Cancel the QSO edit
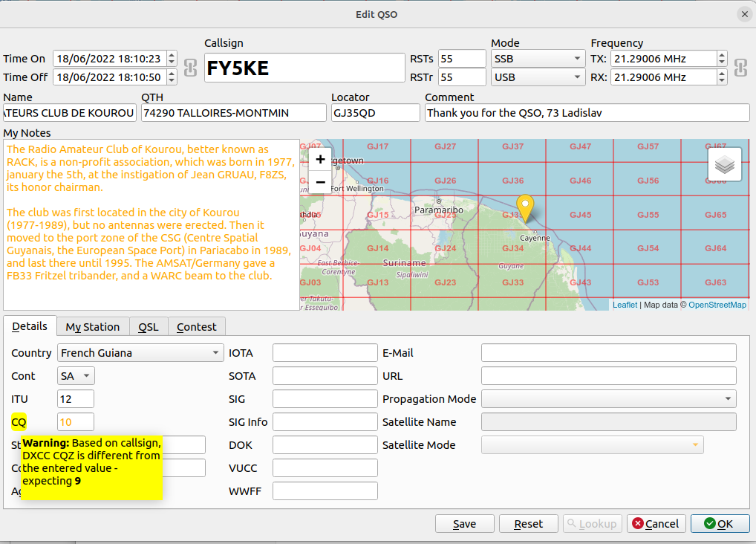756x544 pixels. pyautogui.click(x=656, y=524)
